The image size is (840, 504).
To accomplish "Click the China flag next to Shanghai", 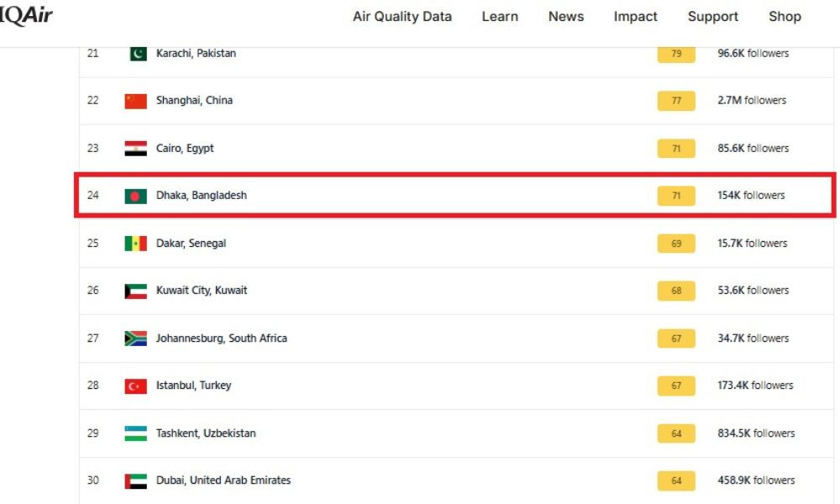I will click(135, 101).
